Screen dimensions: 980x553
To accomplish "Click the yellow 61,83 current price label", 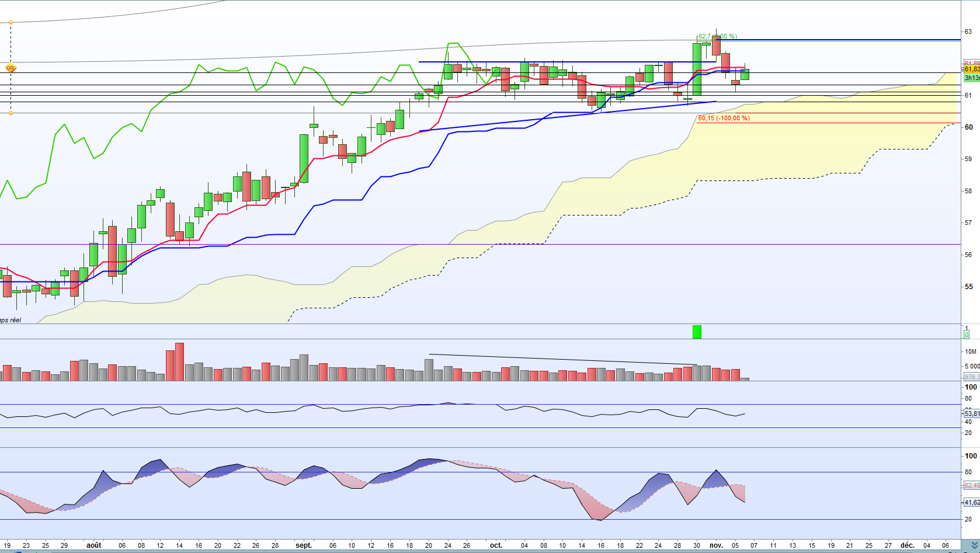I will coord(972,69).
